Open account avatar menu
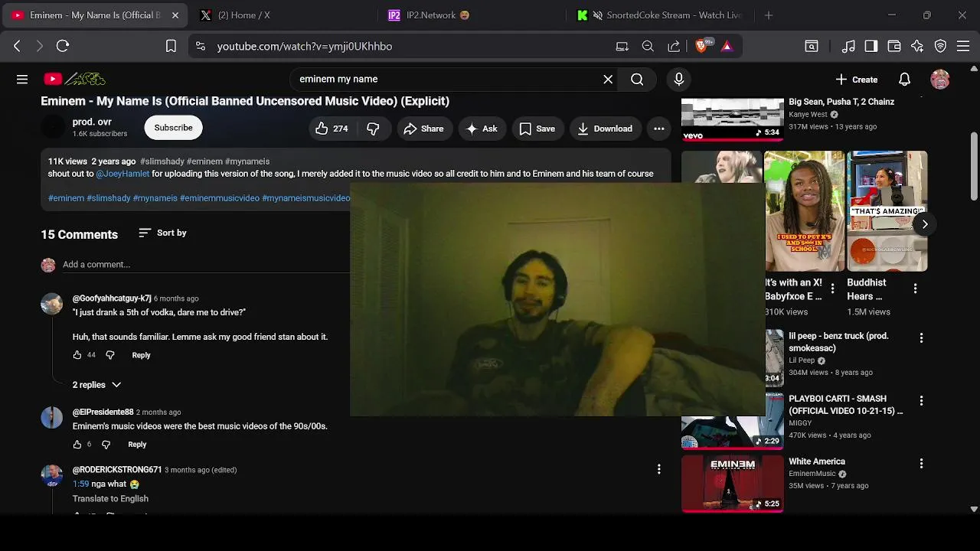 [940, 79]
